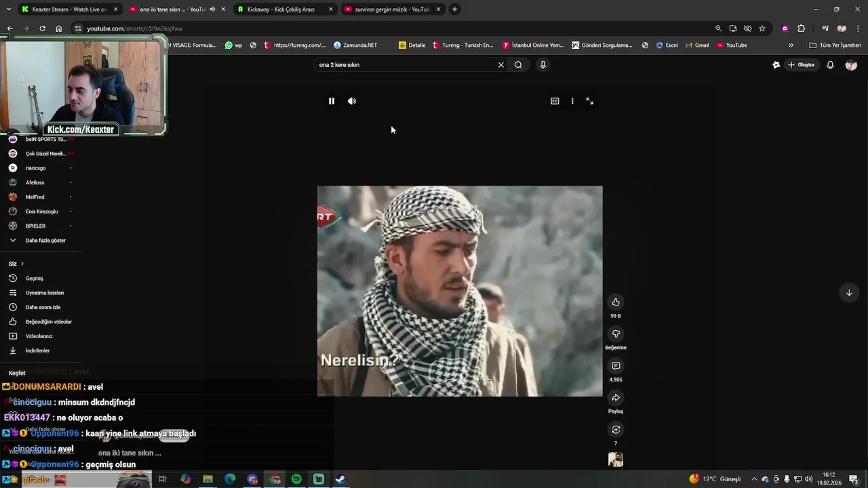Click the address bar URL
The height and width of the screenshot is (488, 868).
(134, 28)
